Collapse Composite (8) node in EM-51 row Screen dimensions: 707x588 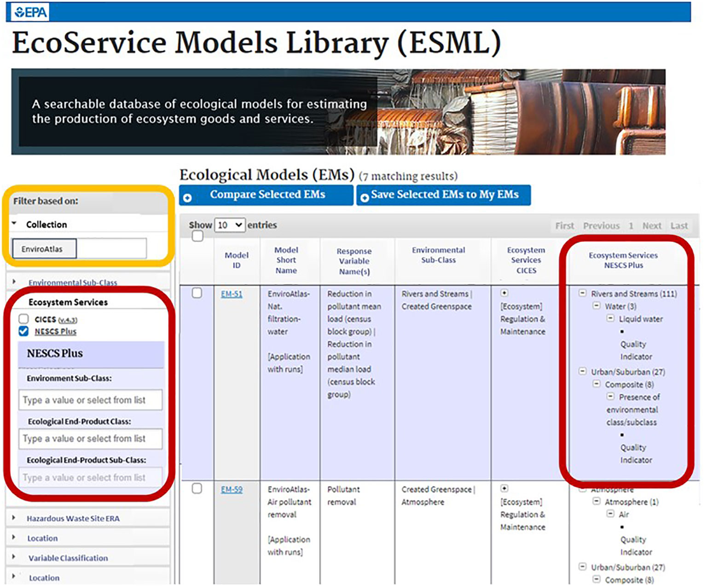[596, 384]
